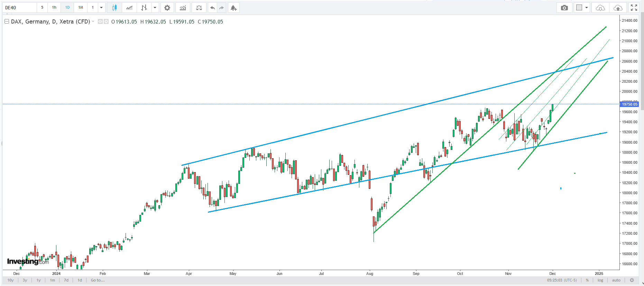Redo the chart action
This screenshot has height=286, width=644.
[x=222, y=8]
